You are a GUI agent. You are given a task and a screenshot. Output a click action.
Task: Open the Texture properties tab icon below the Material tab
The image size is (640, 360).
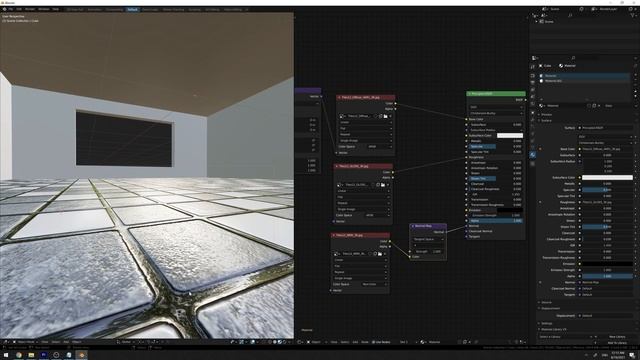[533, 163]
